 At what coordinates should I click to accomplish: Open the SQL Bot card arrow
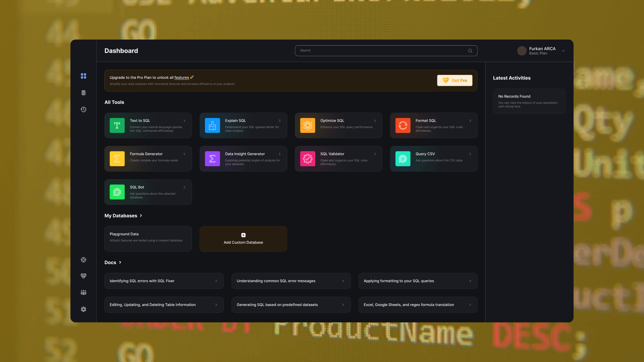(x=184, y=187)
